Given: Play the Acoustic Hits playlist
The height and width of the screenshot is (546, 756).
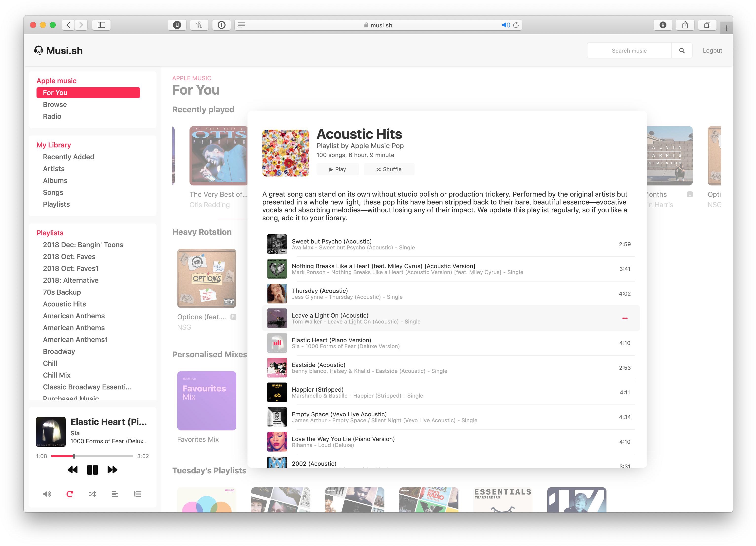Looking at the screenshot, I should [338, 169].
